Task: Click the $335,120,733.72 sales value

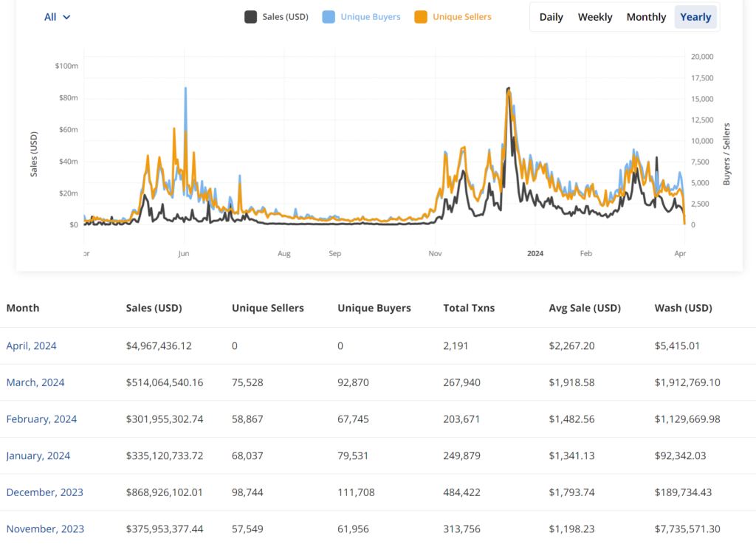Action: tap(165, 455)
